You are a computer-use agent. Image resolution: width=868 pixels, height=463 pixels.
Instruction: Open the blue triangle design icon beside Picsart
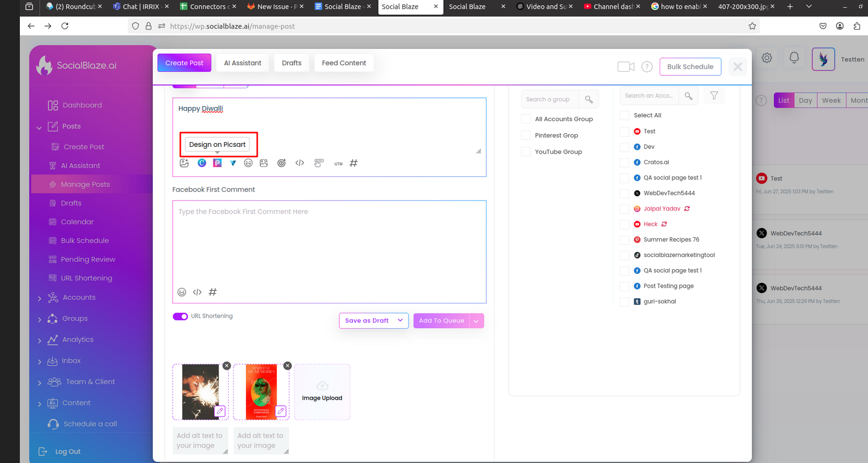[233, 163]
